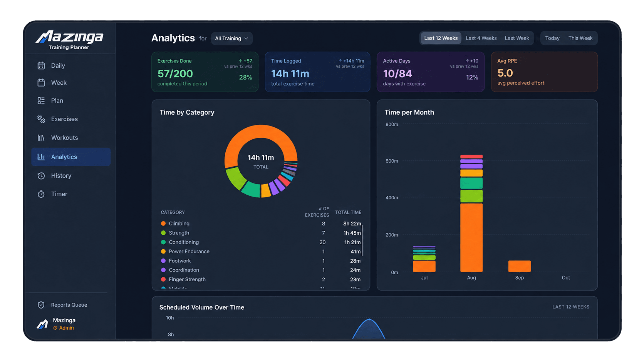Click the Exercises Done card
The width and height of the screenshot is (644, 362).
205,72
